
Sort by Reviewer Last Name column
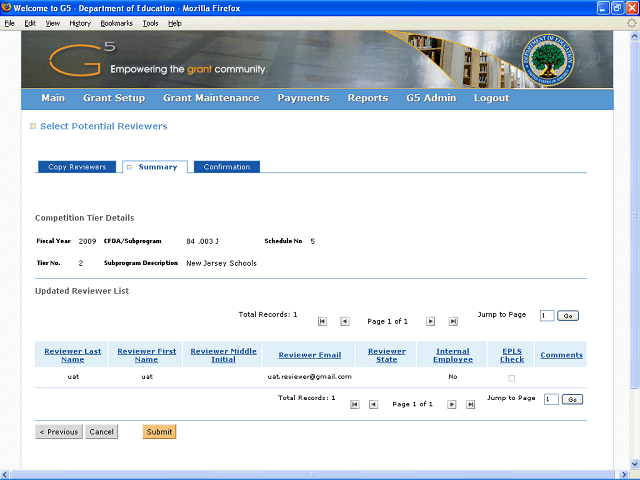pyautogui.click(x=73, y=355)
